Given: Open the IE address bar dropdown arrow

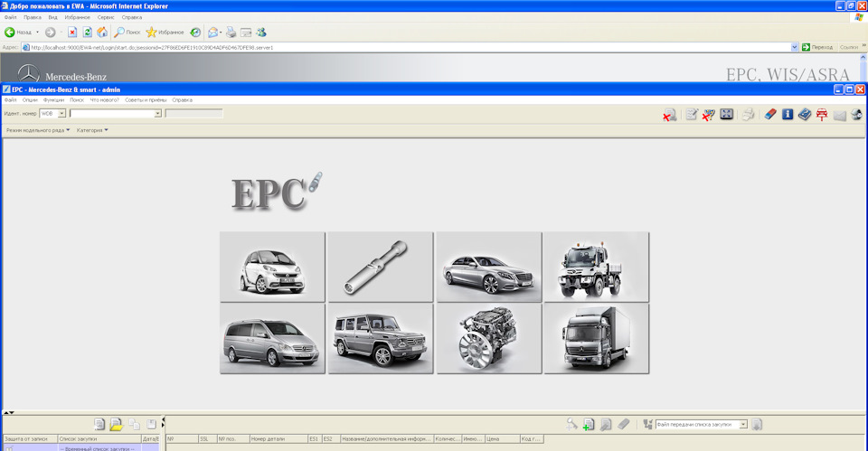Looking at the screenshot, I should (x=795, y=48).
